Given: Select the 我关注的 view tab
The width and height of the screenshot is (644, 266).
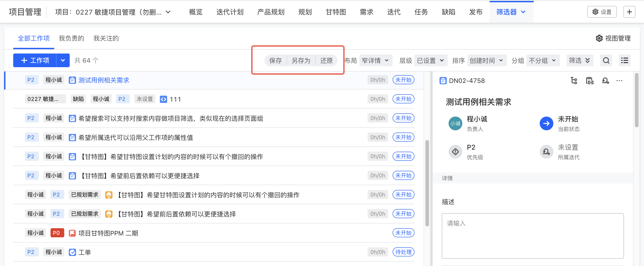Looking at the screenshot, I should [106, 38].
